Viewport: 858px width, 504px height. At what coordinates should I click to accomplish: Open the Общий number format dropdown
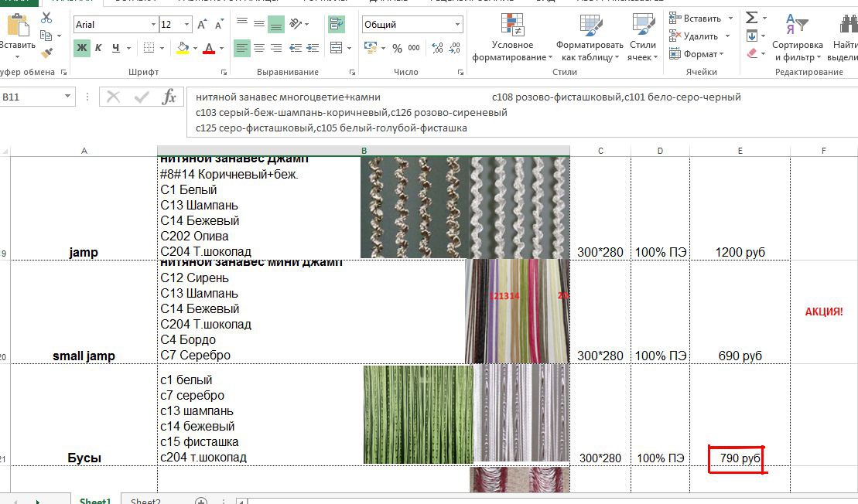click(457, 25)
